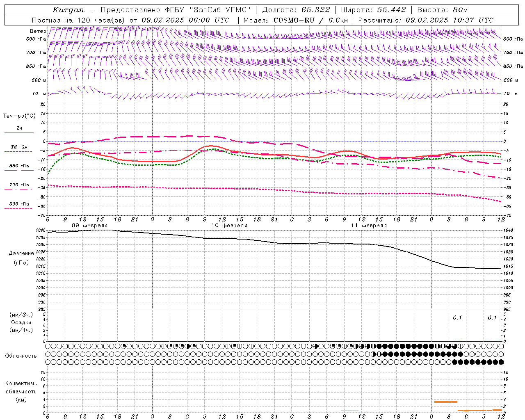Click the "Тем-ра(°C)" axis title
This screenshot has height=420, width=525.
coord(19,116)
